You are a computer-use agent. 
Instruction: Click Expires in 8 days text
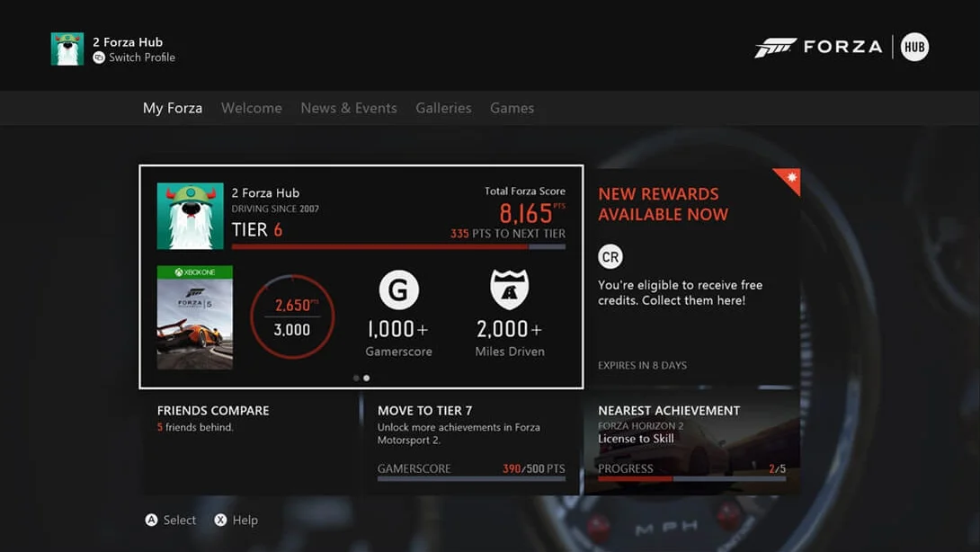point(642,366)
